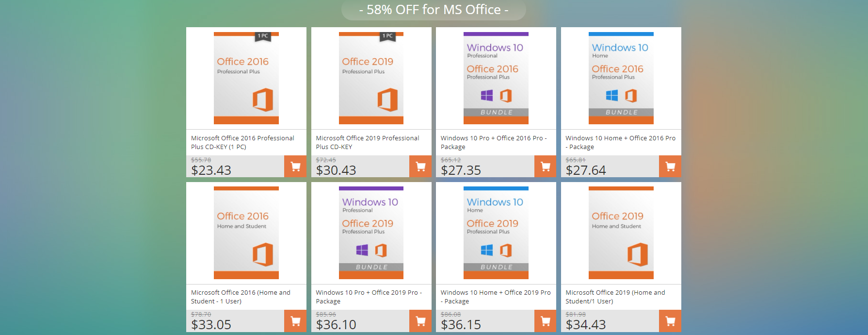Add Windows 10 Home + Office 2019 bundle to cart
This screenshot has height=335, width=868.
(545, 321)
